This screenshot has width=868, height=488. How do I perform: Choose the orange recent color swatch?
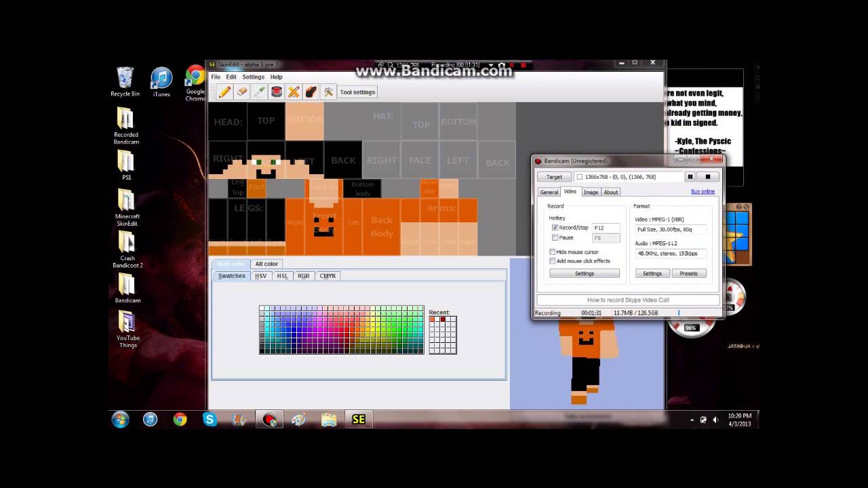point(432,319)
